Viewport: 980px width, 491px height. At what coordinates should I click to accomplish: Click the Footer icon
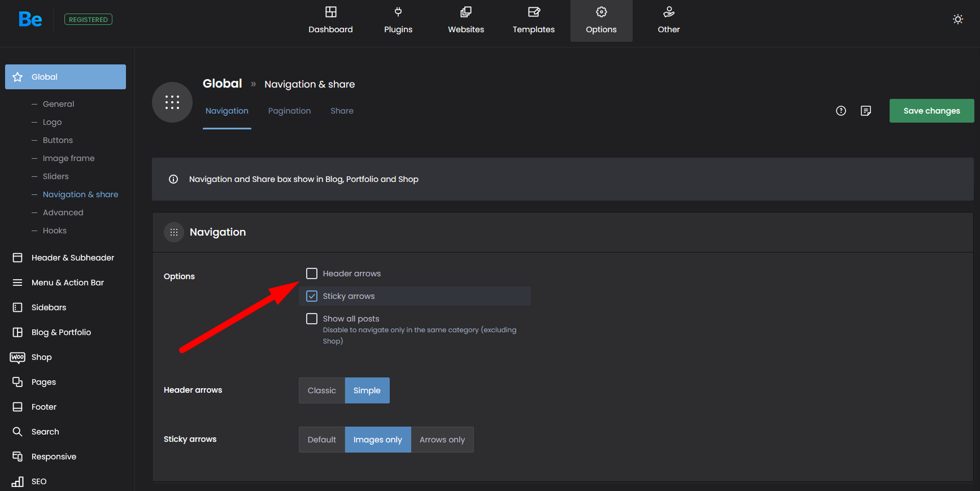point(18,407)
